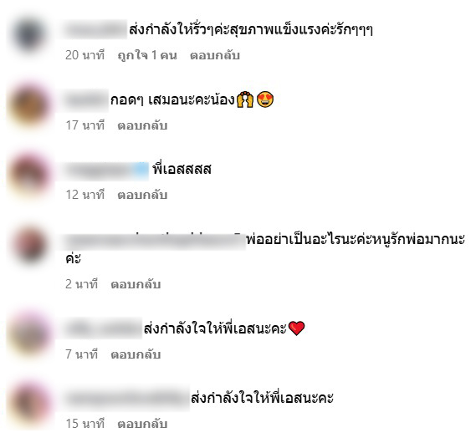Reply to the 17 นาที comment
Viewport: 476px width, 448px height.
142,125
